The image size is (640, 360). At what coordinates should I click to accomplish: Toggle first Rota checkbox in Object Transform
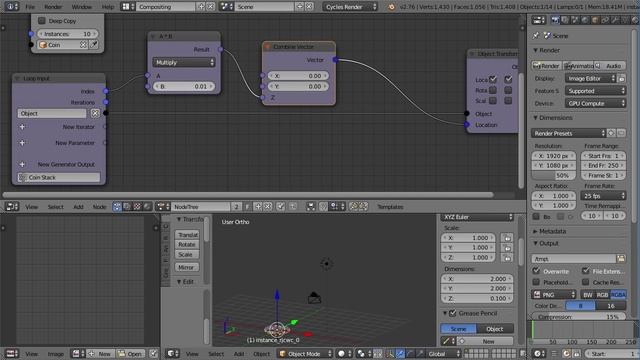[493, 90]
